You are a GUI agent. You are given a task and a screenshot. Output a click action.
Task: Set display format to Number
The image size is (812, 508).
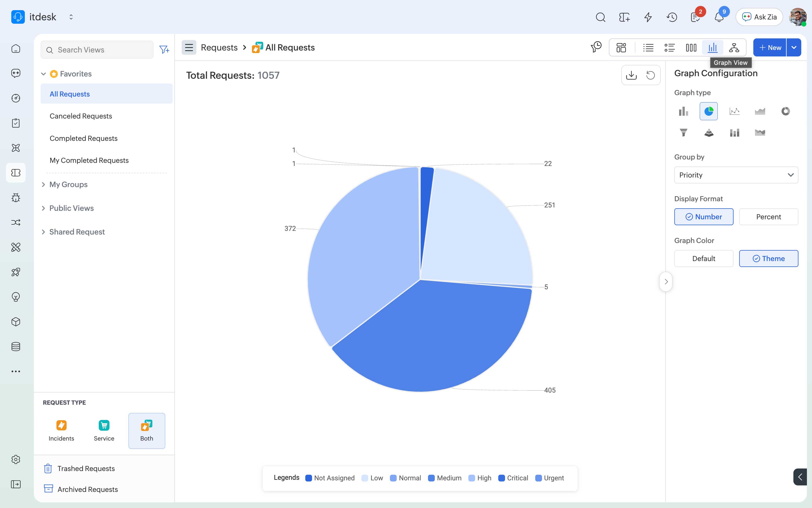coord(704,217)
